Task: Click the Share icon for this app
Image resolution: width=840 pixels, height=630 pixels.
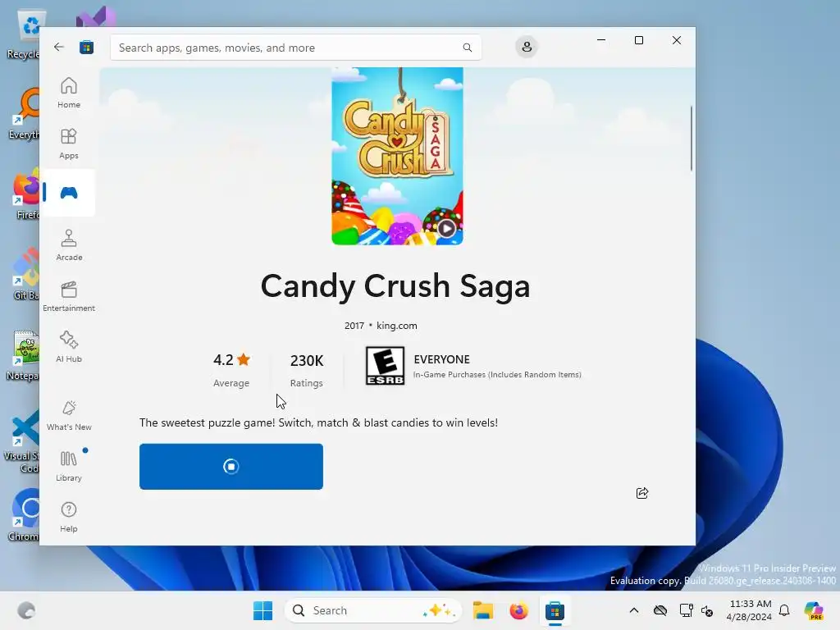Action: point(641,493)
